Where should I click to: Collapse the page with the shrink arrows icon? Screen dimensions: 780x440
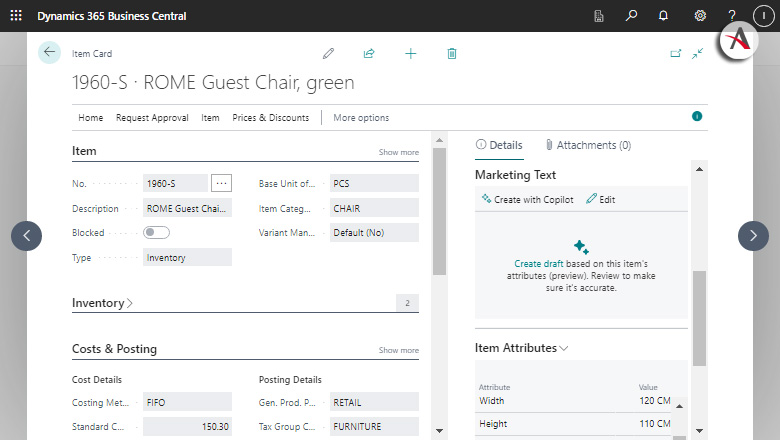click(x=697, y=53)
